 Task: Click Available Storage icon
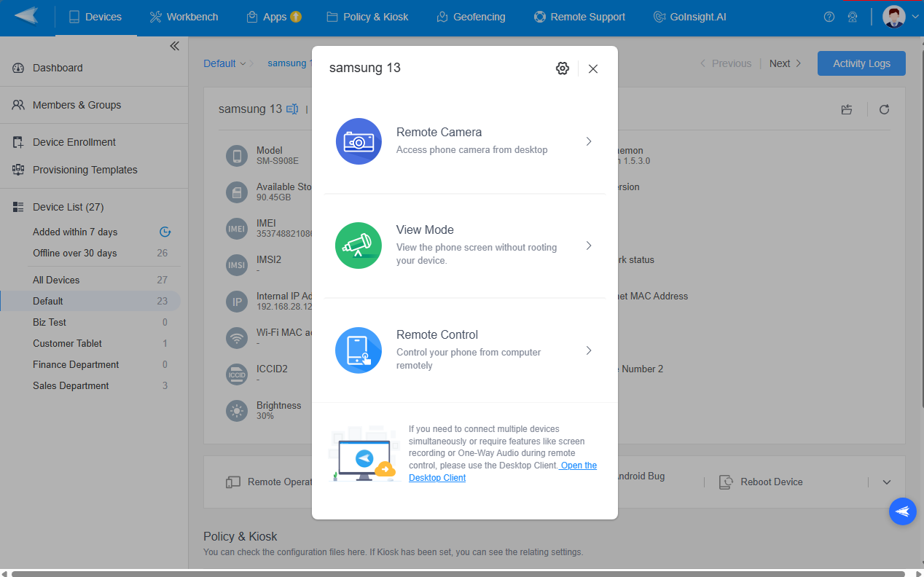click(x=236, y=192)
